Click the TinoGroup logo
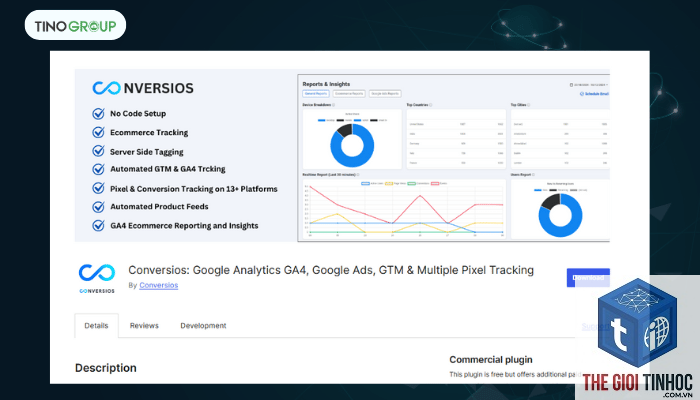The height and width of the screenshot is (400, 700). tap(75, 26)
